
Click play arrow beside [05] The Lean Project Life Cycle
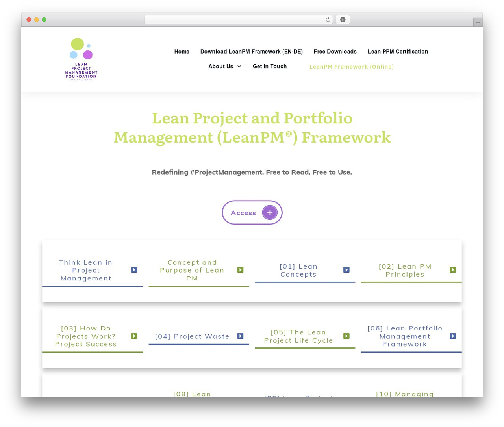[346, 336]
